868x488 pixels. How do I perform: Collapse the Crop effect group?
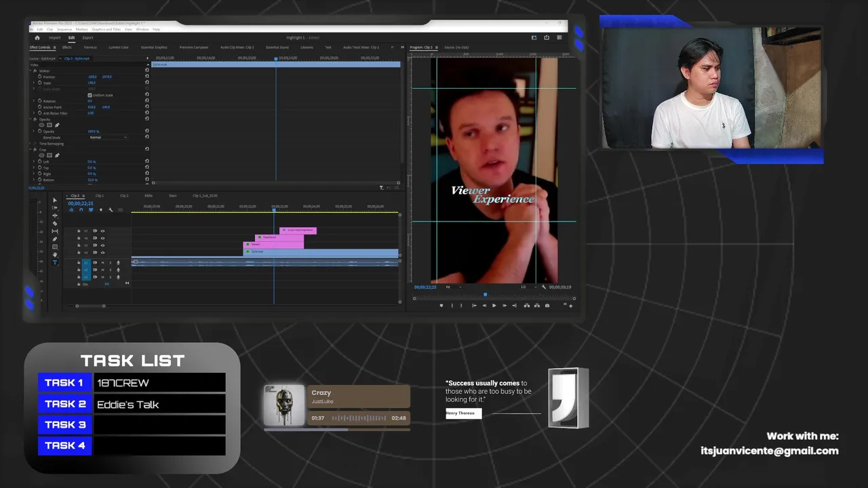[x=30, y=150]
